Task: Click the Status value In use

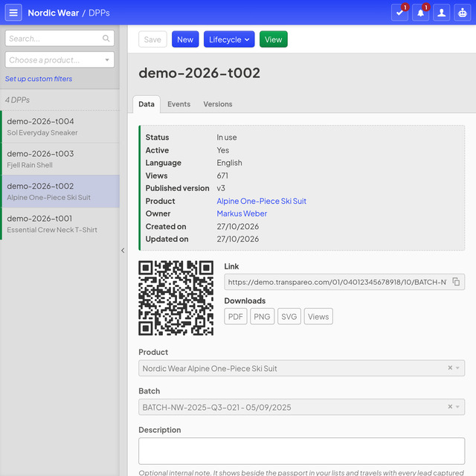Action: click(226, 137)
